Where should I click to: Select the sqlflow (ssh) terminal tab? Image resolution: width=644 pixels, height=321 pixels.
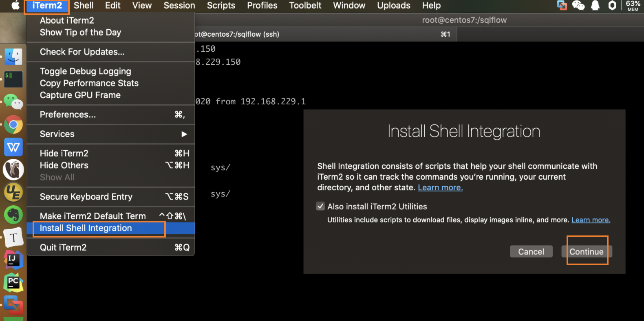326,34
